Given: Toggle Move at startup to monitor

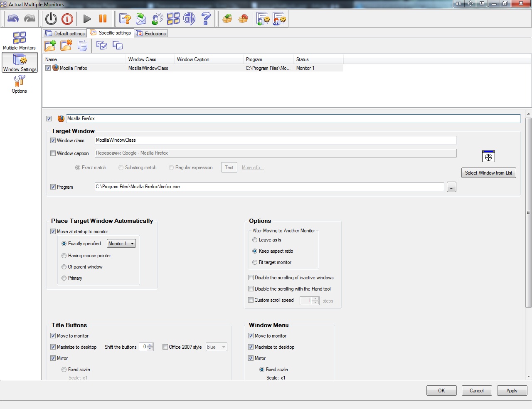Looking at the screenshot, I should click(x=53, y=232).
